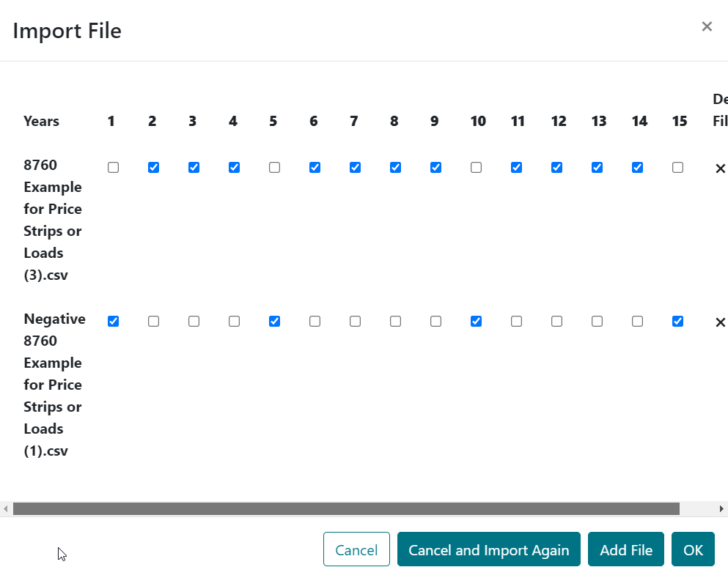The height and width of the screenshot is (578, 728).
Task: Disable year 2 for 8760 Example (3).csv
Action: [153, 167]
